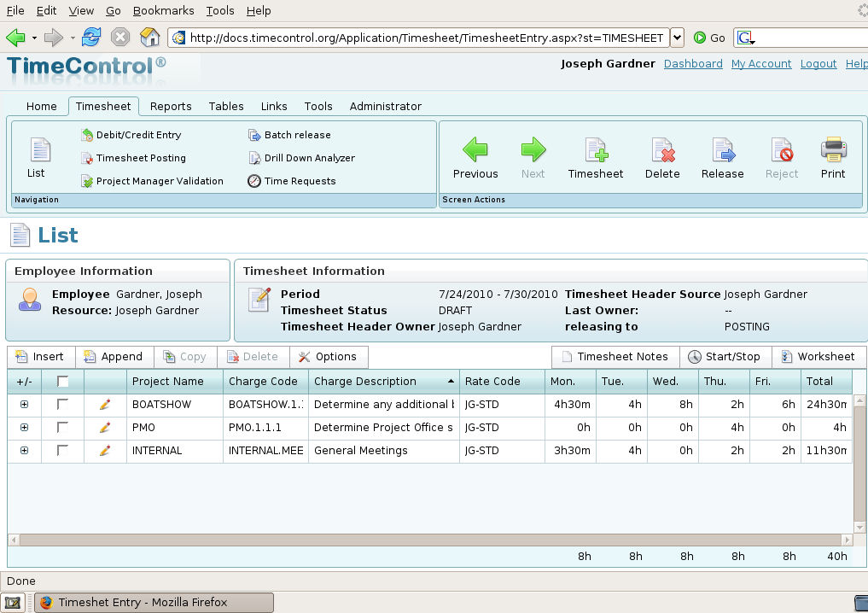Click the browser Stop icon

120,38
